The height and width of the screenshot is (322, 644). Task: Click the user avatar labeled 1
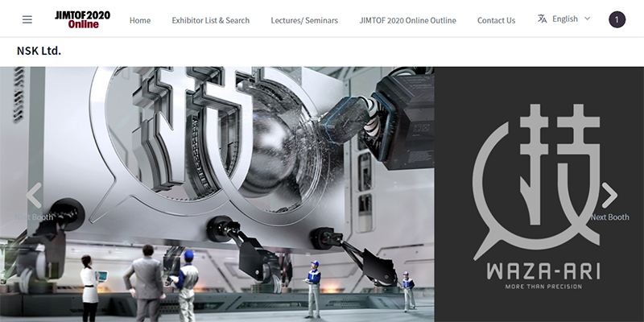[617, 19]
